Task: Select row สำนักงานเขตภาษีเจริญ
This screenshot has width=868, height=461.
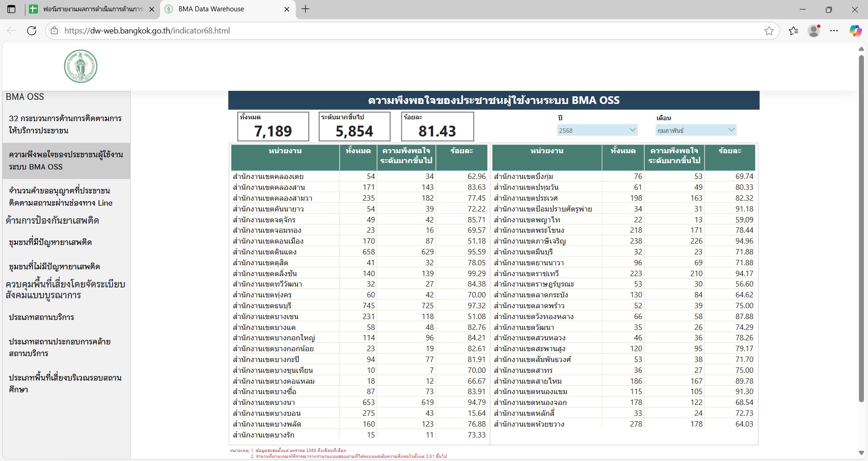Action: [624, 241]
